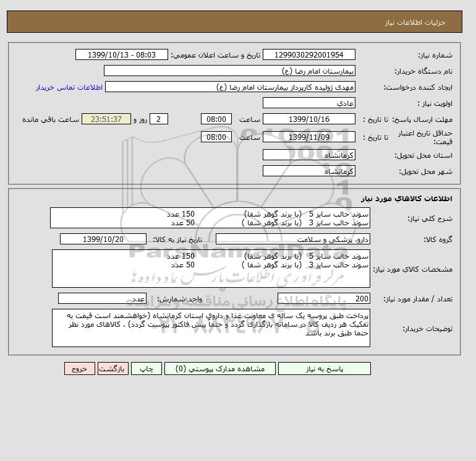Screen dimensions: 476x461
Task: Click the تاریخ و ساعت اعلان عمومی label
Action: coord(216,55)
